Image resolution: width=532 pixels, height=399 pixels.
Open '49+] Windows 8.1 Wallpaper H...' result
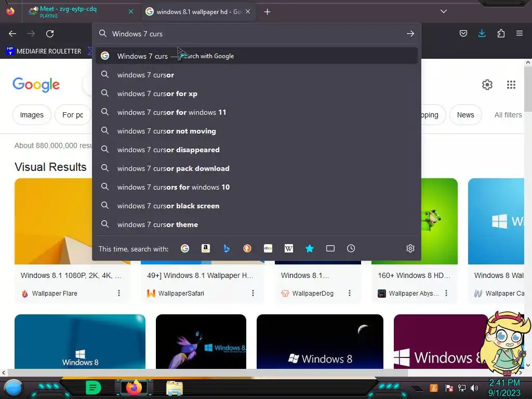(200, 275)
